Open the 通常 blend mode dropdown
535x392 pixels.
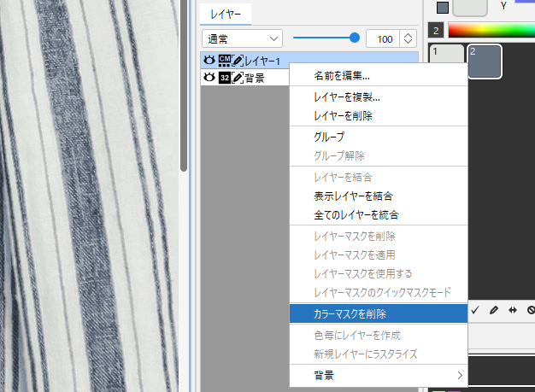pyautogui.click(x=242, y=38)
